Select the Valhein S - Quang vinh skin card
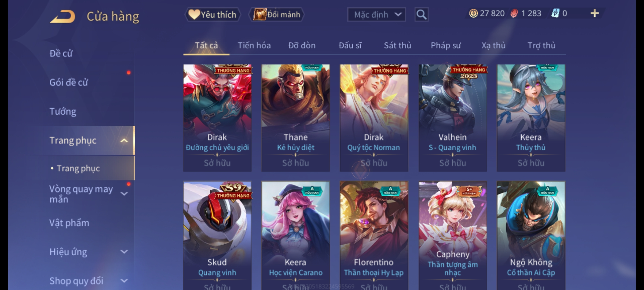 (453, 118)
